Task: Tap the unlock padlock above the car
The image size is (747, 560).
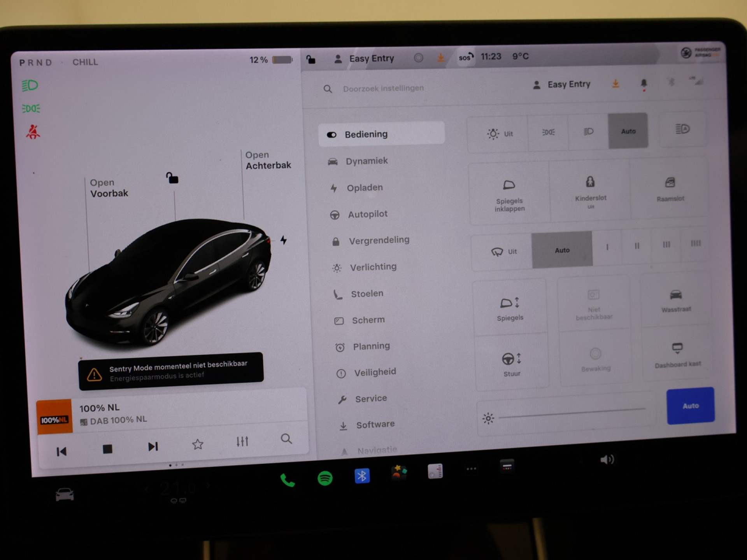Action: (x=172, y=178)
